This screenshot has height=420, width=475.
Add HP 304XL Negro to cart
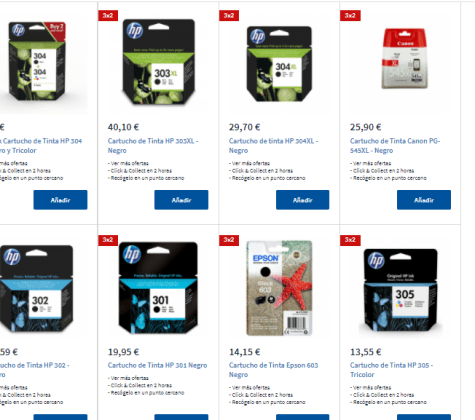(x=303, y=200)
